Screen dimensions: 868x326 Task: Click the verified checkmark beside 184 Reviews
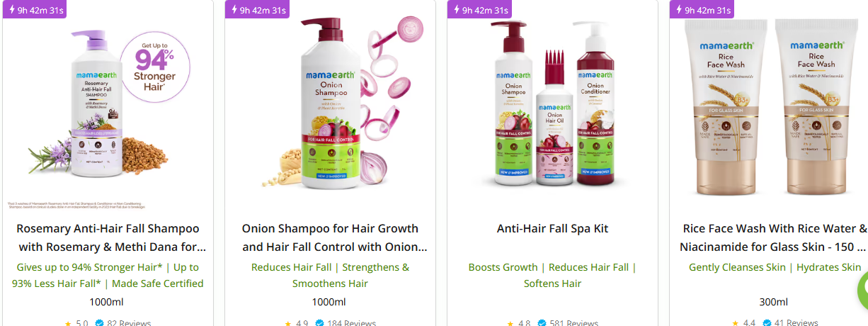[x=320, y=323]
